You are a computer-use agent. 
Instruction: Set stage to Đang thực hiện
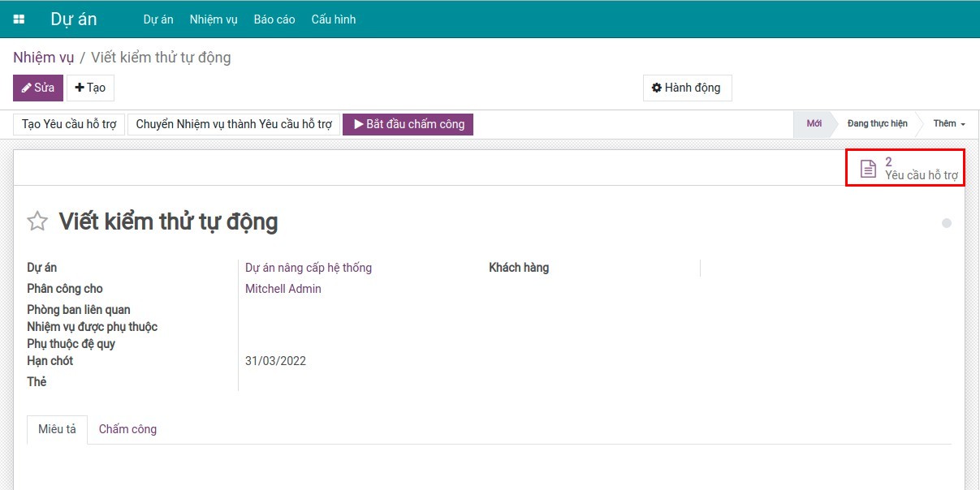coord(877,124)
